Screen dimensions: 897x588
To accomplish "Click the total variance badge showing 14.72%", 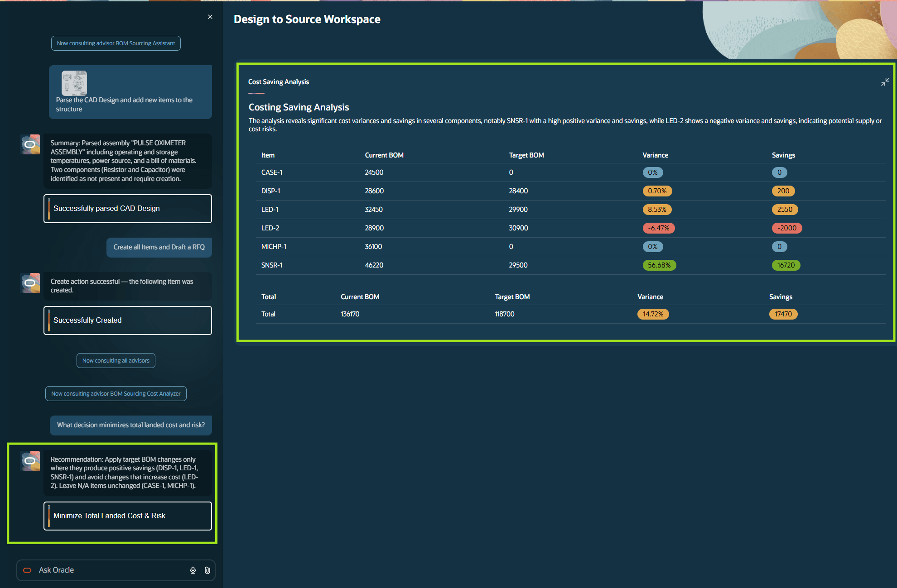I will pos(653,314).
